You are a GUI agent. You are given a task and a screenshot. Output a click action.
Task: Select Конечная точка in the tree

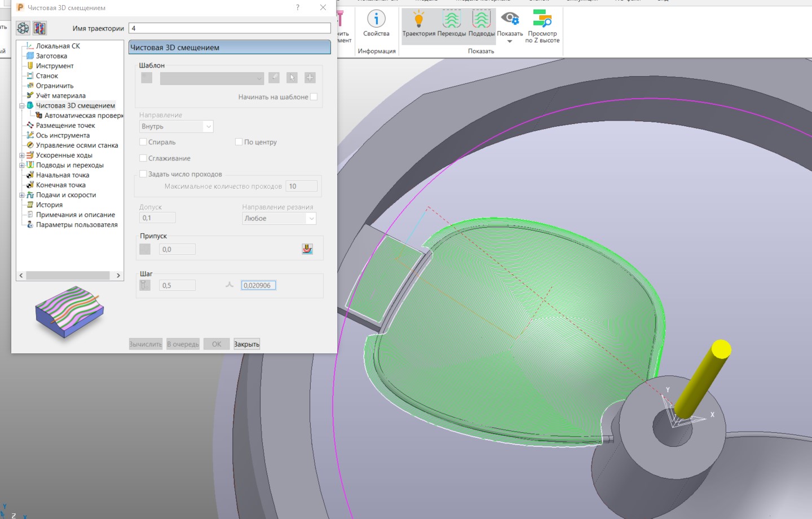(x=61, y=185)
